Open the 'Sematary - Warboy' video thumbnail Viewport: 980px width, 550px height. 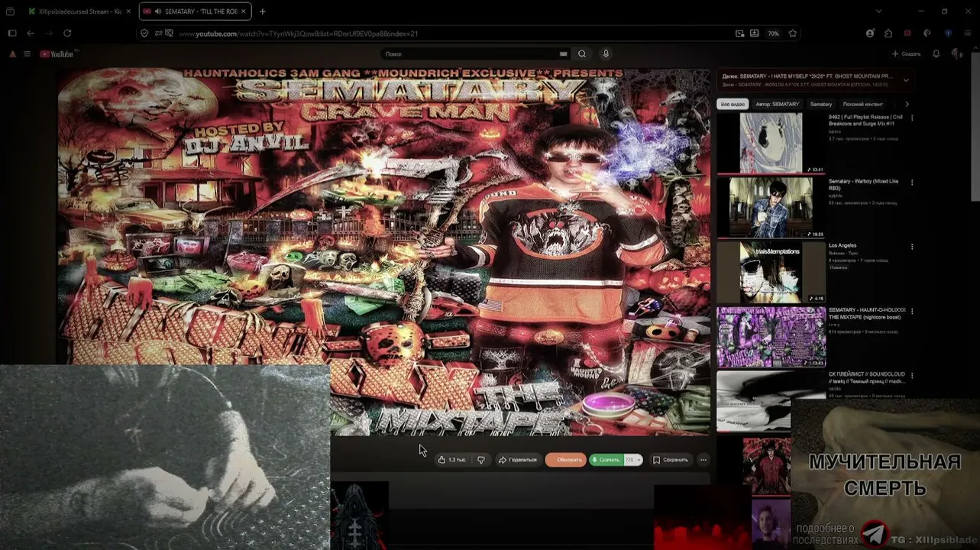(771, 208)
